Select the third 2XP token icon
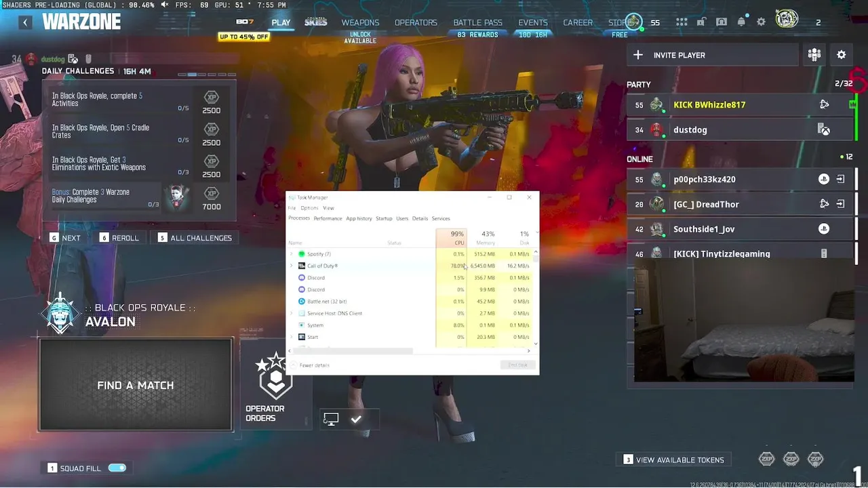Image resolution: width=868 pixels, height=488 pixels. point(815,460)
